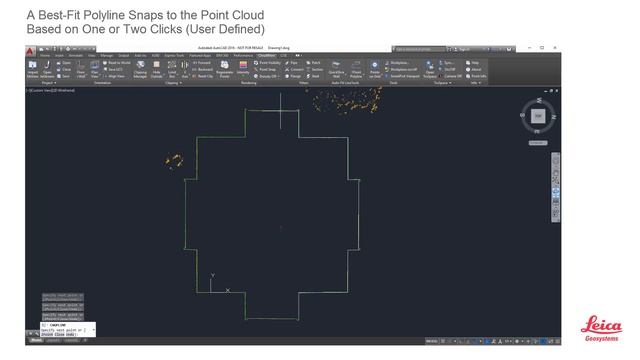Viewport: 640px width, 360px height.
Task: Select the Flange fitter tool
Action: pos(293,76)
